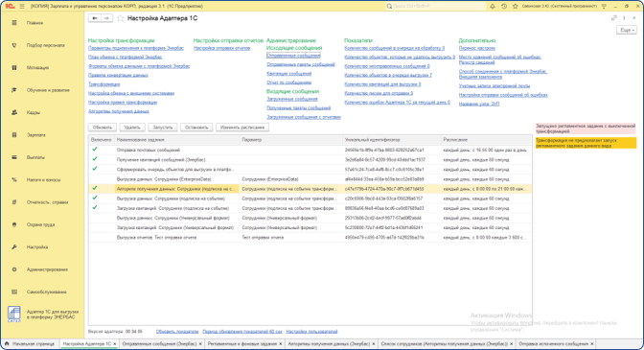
Task: Open the Отчетность, справки sidebar icon
Action: [x=14, y=202]
